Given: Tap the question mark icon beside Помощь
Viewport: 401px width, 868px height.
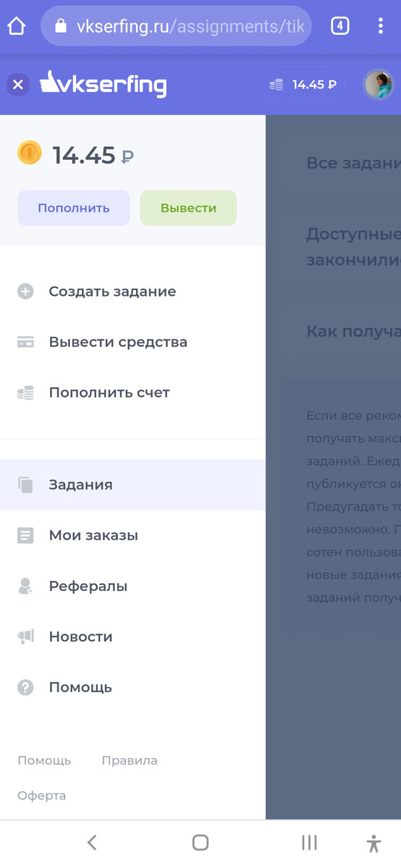Looking at the screenshot, I should point(25,687).
